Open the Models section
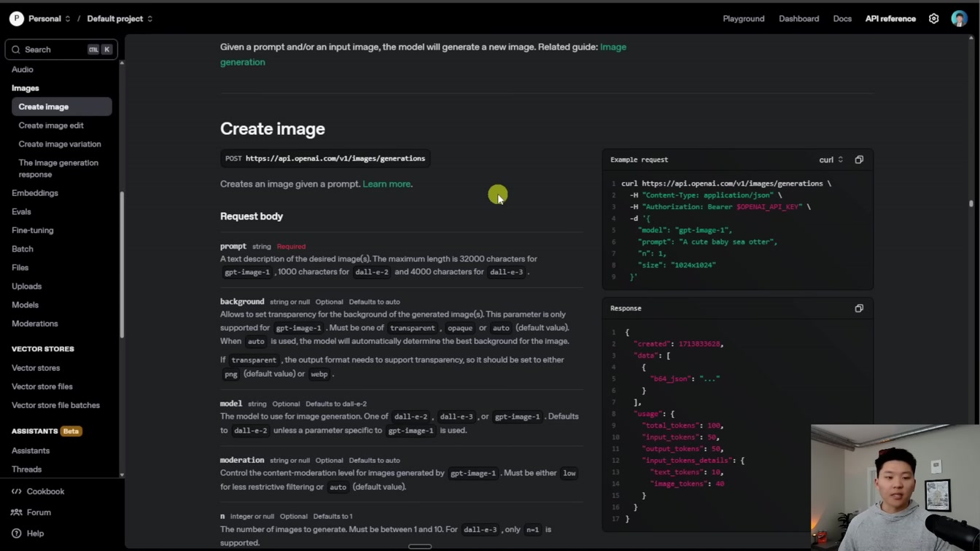 [26, 305]
